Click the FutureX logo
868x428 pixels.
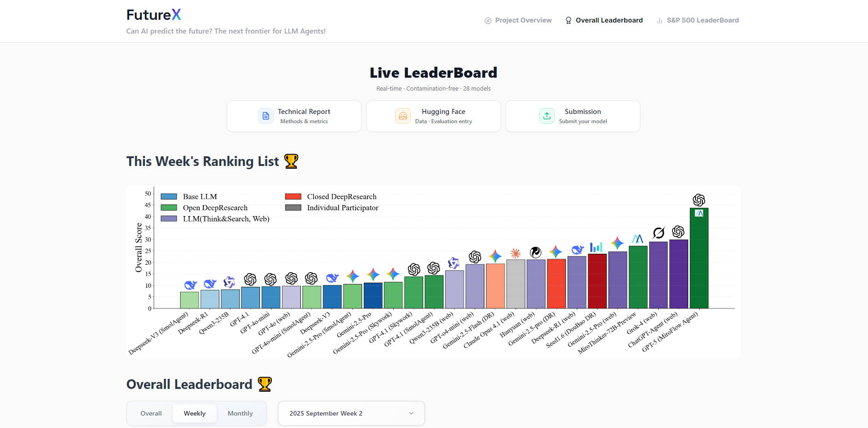(x=154, y=15)
